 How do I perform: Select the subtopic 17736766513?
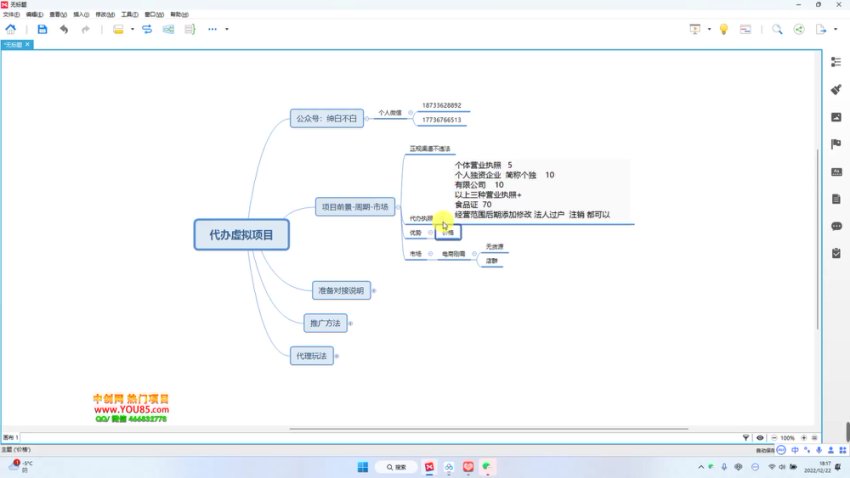(x=442, y=120)
